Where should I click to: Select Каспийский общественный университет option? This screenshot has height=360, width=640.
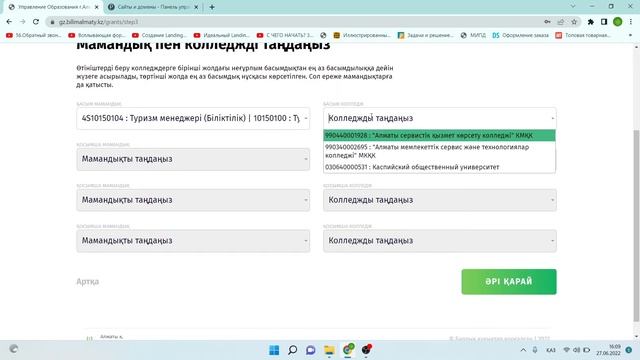tap(440, 167)
